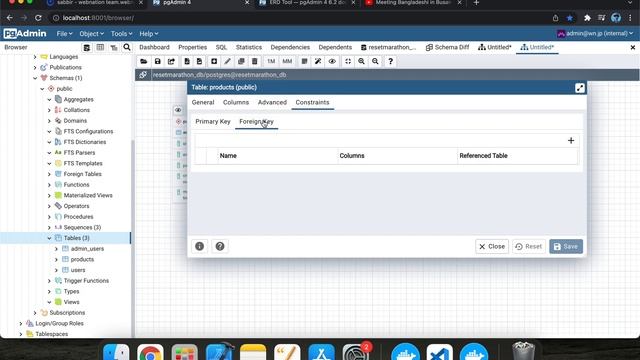640x360 pixels.
Task: Click Search Objects magnifier in Browser panel
Action: point(127,48)
